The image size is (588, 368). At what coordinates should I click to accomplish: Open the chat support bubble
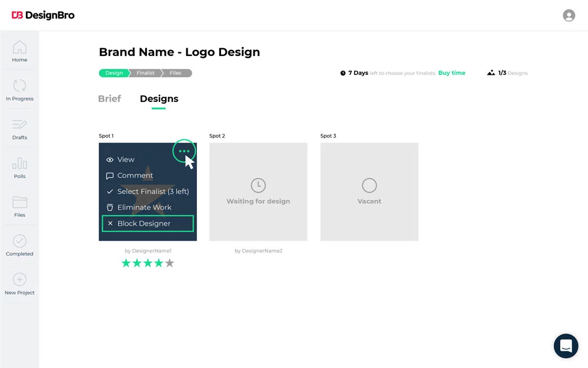(x=566, y=346)
